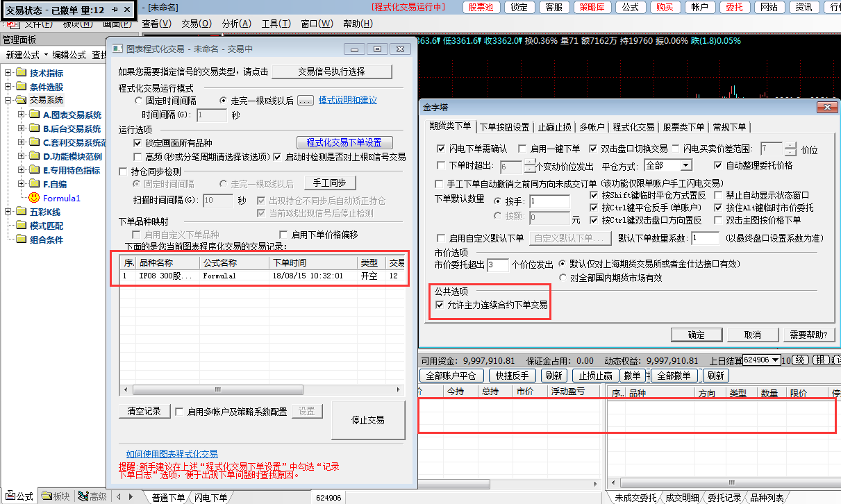Image resolution: width=841 pixels, height=504 pixels.
Task: Expand B.后台交易系统 subfolder
Action: tap(22, 128)
